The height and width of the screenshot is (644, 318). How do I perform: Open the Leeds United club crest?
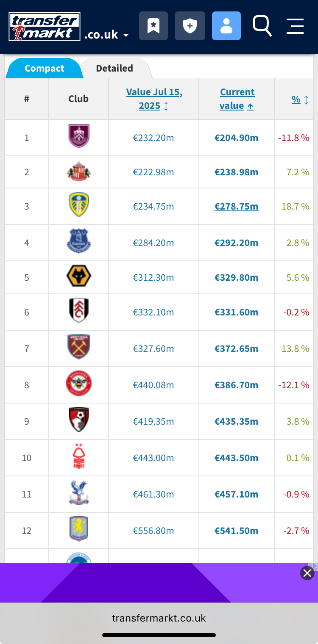[x=78, y=205]
